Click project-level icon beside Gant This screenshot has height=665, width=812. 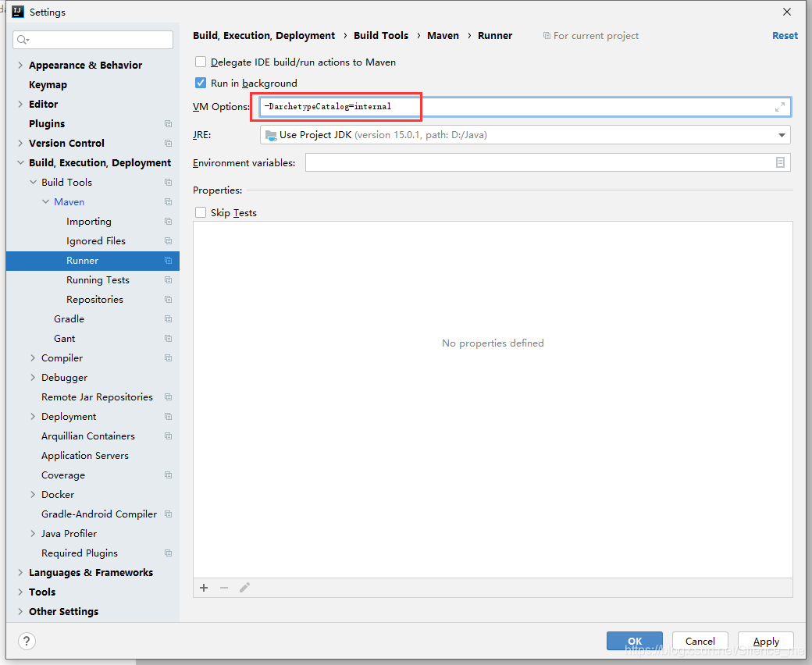click(169, 339)
